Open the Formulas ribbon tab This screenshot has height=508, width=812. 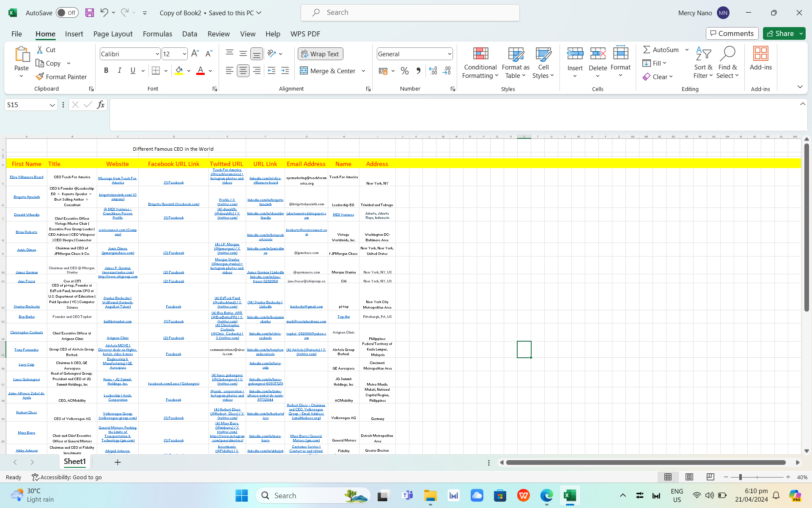(x=157, y=34)
